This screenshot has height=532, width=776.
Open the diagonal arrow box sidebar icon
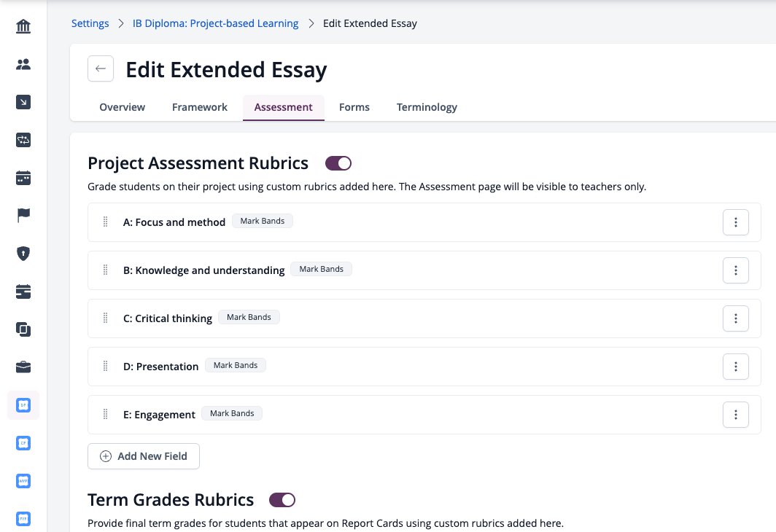tap(23, 102)
